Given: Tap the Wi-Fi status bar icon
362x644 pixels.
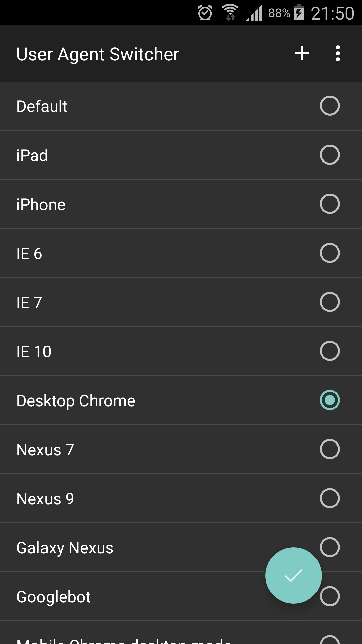Looking at the screenshot, I should (230, 13).
